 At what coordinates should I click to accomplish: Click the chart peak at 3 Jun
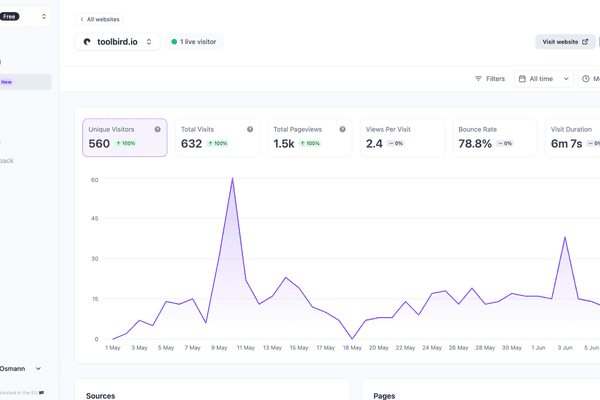tap(565, 238)
